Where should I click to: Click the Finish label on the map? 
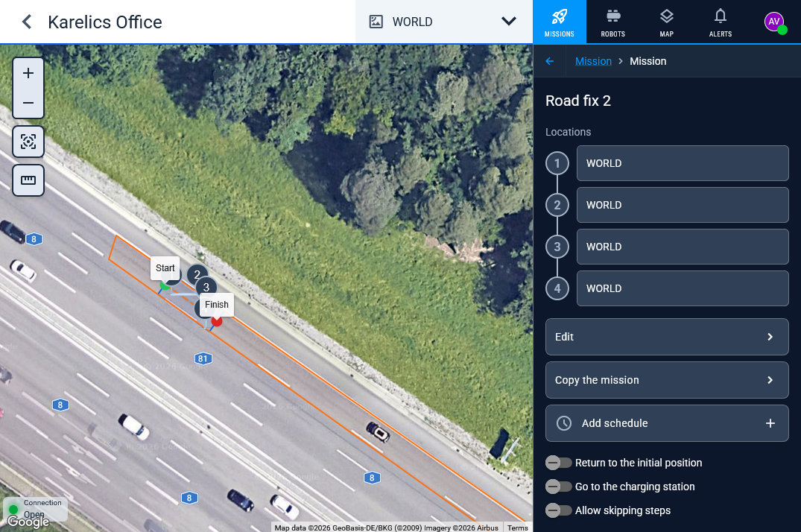pyautogui.click(x=217, y=305)
